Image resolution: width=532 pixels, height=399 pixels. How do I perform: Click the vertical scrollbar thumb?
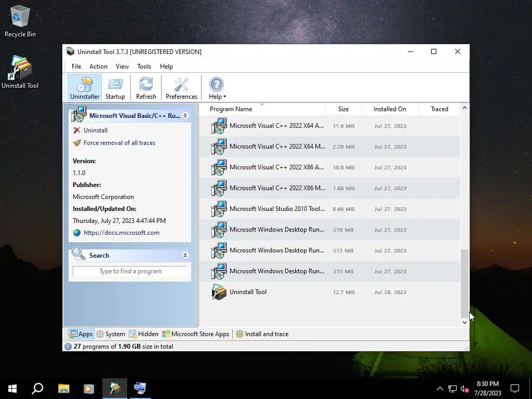pyautogui.click(x=464, y=283)
